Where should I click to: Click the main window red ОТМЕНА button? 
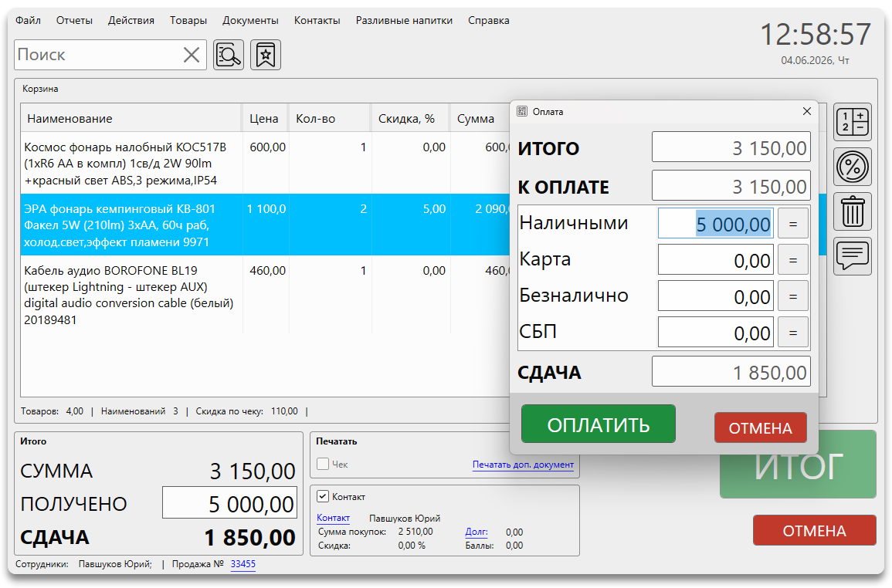coord(815,531)
